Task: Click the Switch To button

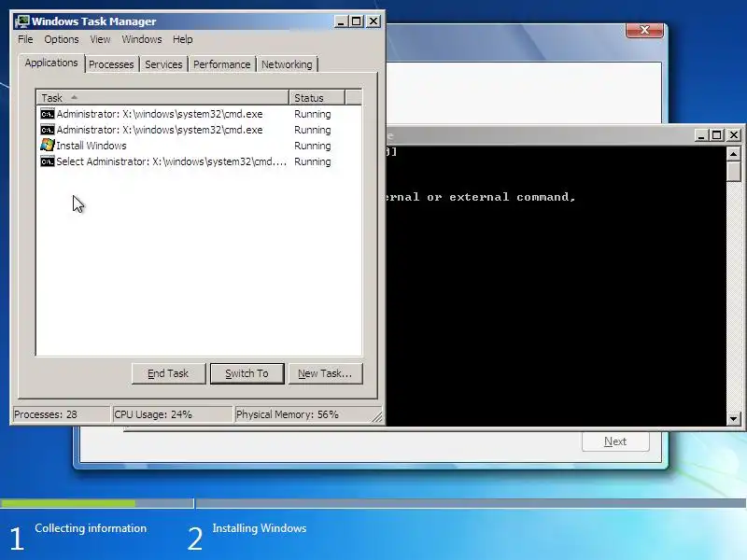Action: click(247, 373)
